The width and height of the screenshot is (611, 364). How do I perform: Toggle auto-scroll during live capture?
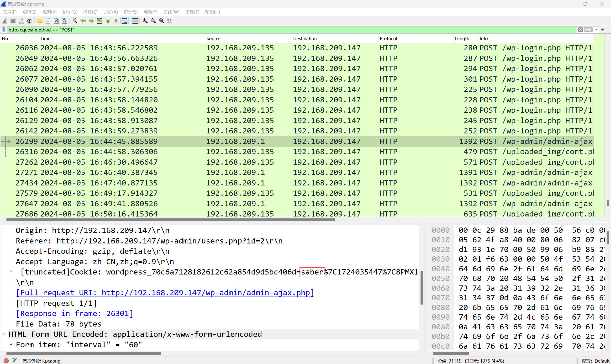coord(125,21)
